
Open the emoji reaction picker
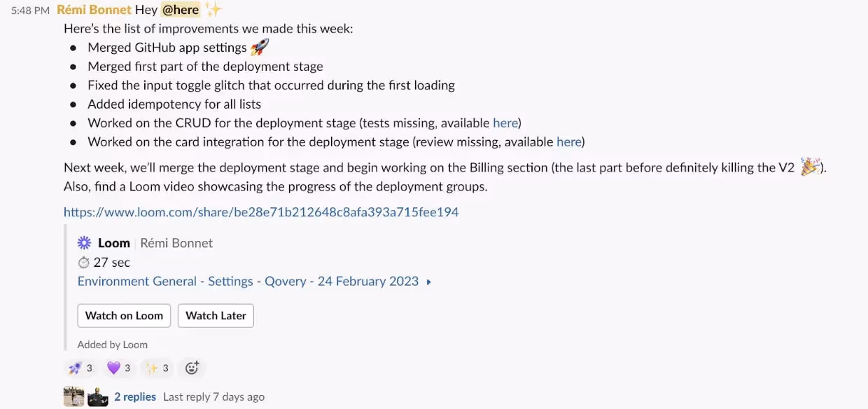[192, 368]
